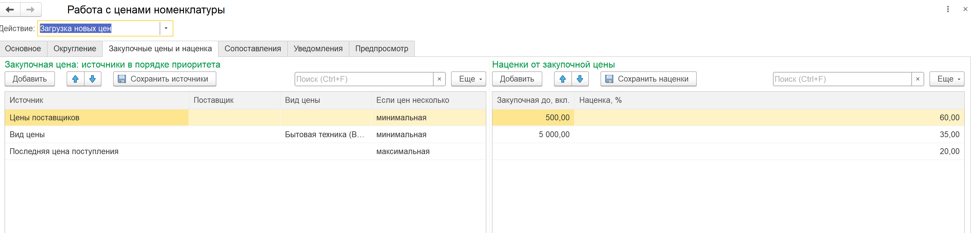Screen dimensions: 980x233
Task: Click the Вид цены column header
Action: pyautogui.click(x=326, y=100)
